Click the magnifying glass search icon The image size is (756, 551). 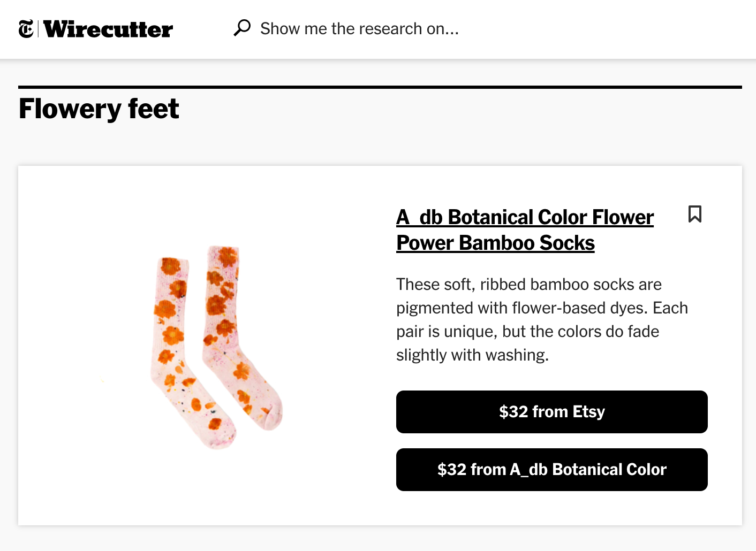coord(242,28)
